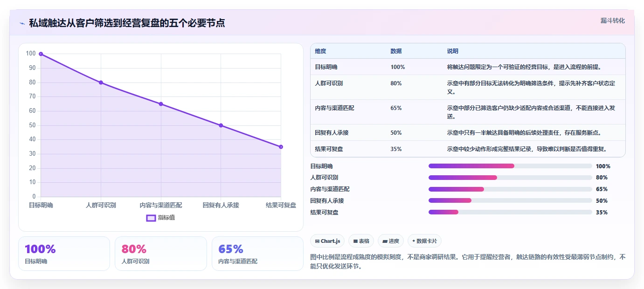Screen dimensions: 644x289
Task: Click 回复有人承接 in the table's first column
Action: pyautogui.click(x=332, y=133)
